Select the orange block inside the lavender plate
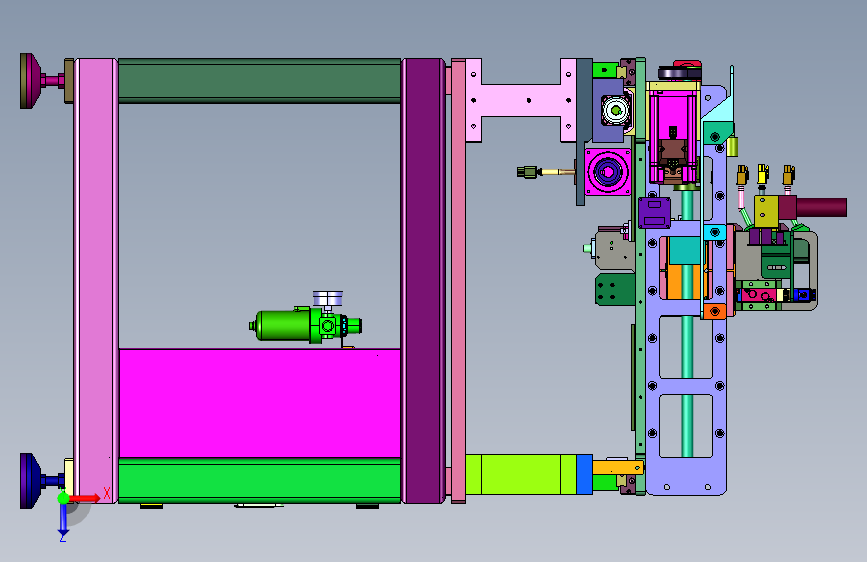Screen dimensions: 867x562 tap(682, 282)
